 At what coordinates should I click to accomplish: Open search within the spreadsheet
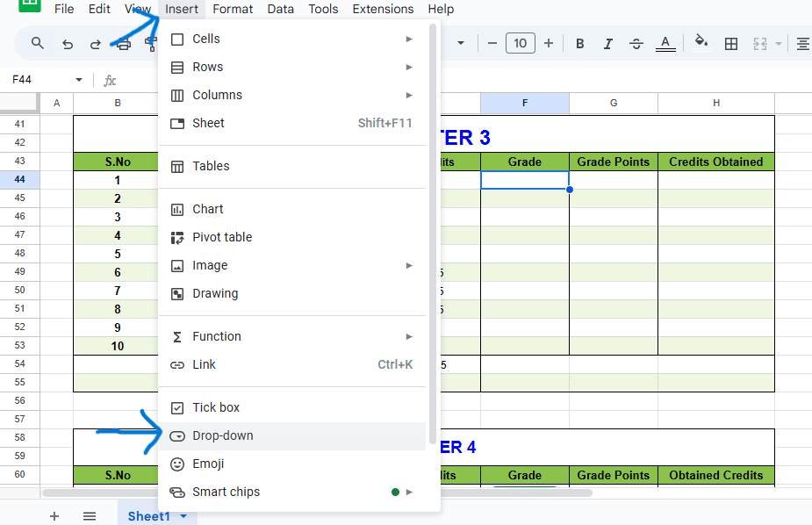37,43
